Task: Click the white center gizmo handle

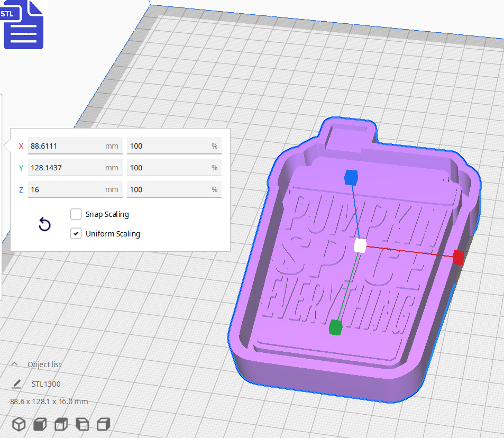Action: coord(359,246)
